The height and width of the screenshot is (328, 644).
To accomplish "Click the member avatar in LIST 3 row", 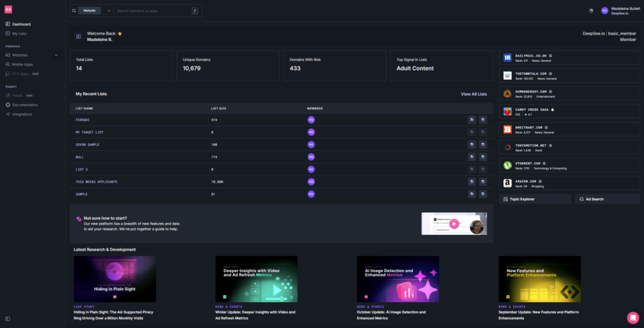I will (x=311, y=169).
